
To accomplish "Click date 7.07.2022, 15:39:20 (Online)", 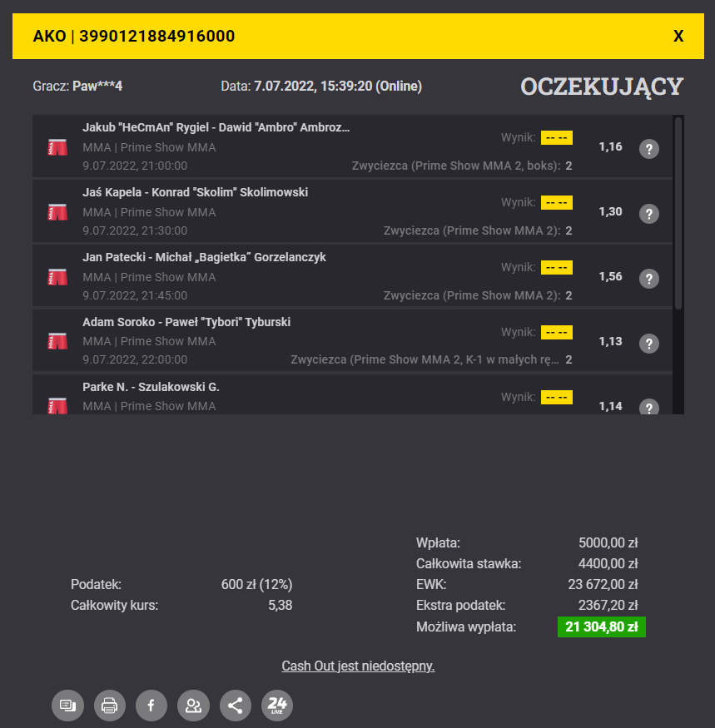I will pyautogui.click(x=338, y=86).
